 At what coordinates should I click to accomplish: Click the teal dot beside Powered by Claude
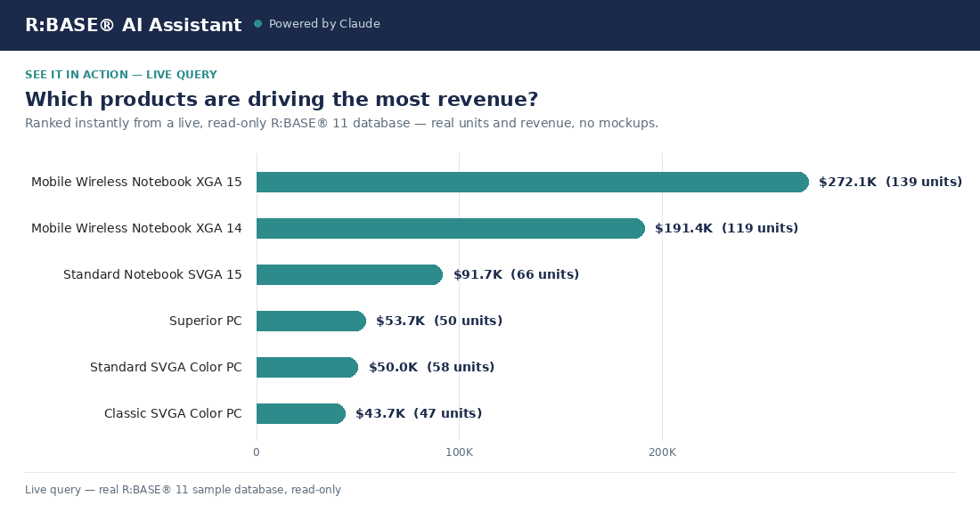point(257,24)
